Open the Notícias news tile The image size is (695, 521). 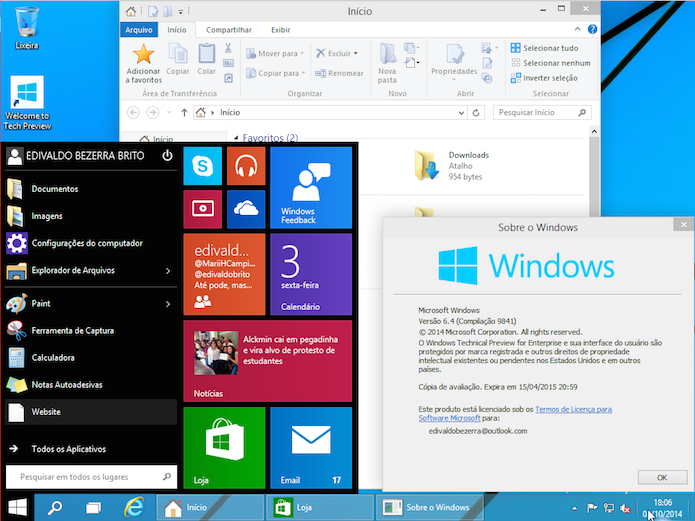[268, 361]
